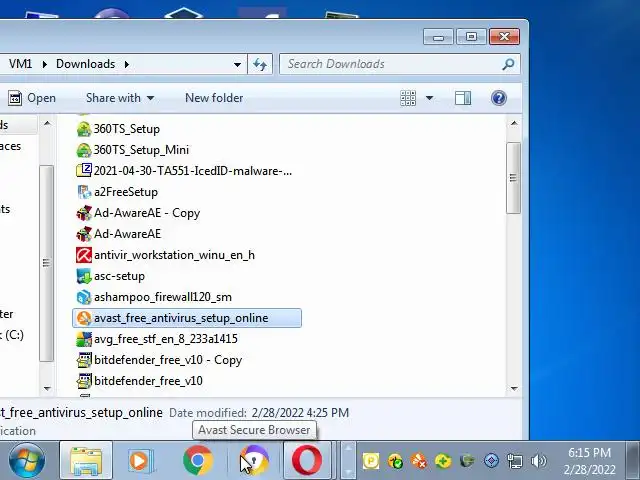The width and height of the screenshot is (640, 480).
Task: Click the blue diamond tray icon
Action: tap(491, 461)
